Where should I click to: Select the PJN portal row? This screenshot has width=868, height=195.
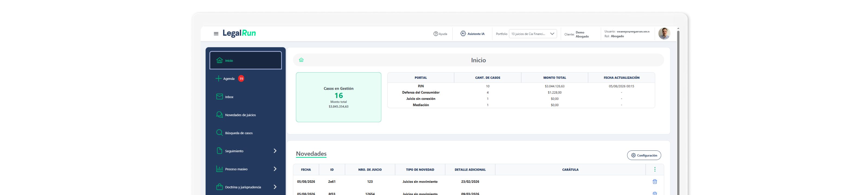click(x=521, y=86)
